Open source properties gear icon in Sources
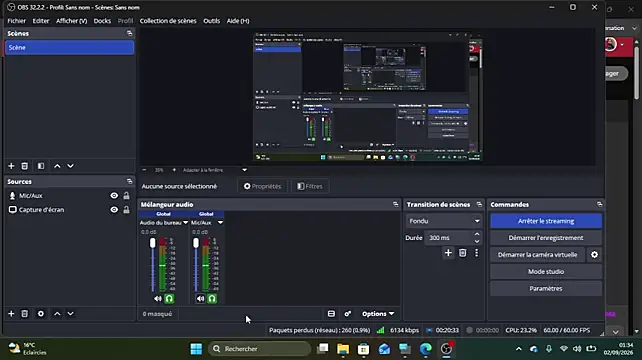 point(41,314)
